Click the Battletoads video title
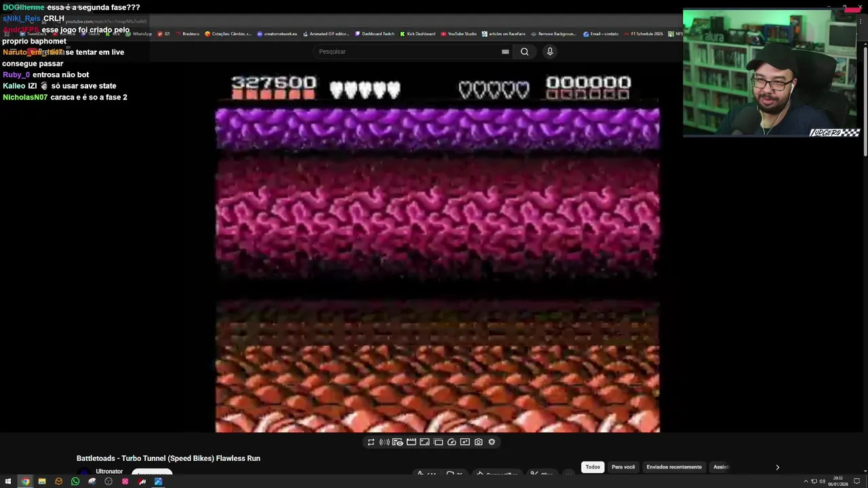Image resolution: width=868 pixels, height=488 pixels. [168, 458]
